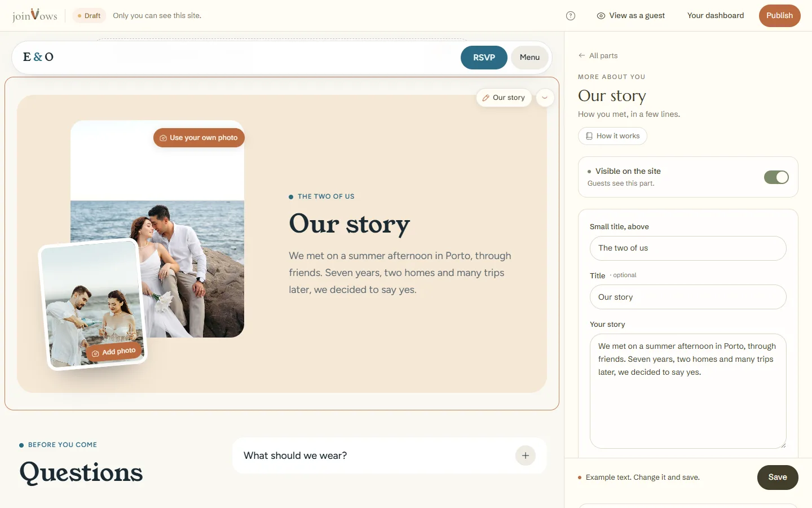Click the 'Our story' heading in preview

tap(350, 224)
